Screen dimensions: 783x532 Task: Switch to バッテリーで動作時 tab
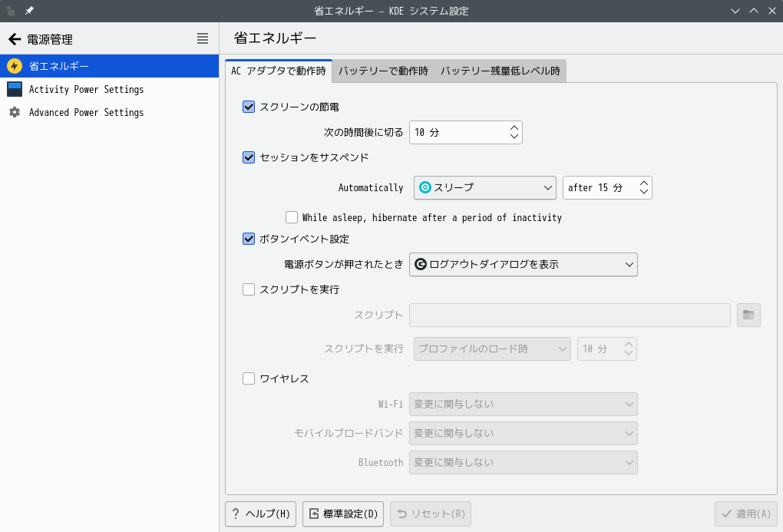pyautogui.click(x=383, y=71)
